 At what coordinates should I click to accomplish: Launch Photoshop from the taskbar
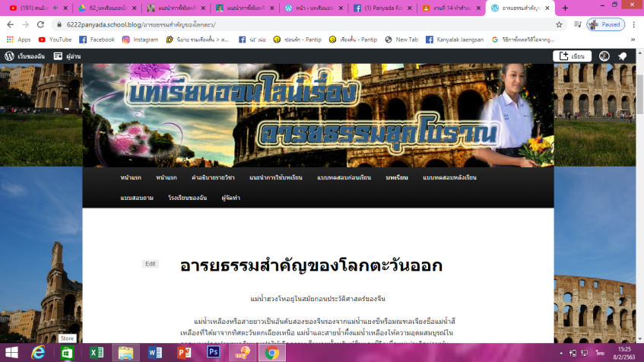(x=214, y=352)
